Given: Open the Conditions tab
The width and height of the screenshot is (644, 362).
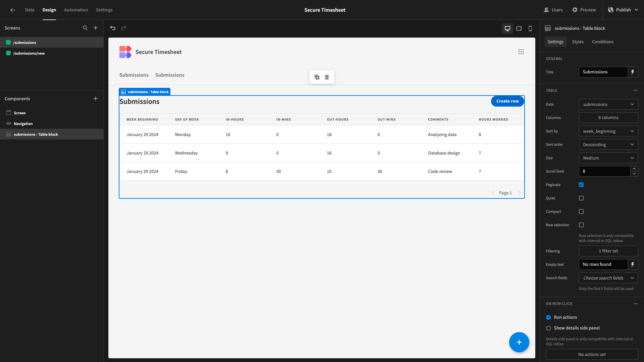Looking at the screenshot, I should pyautogui.click(x=602, y=42).
